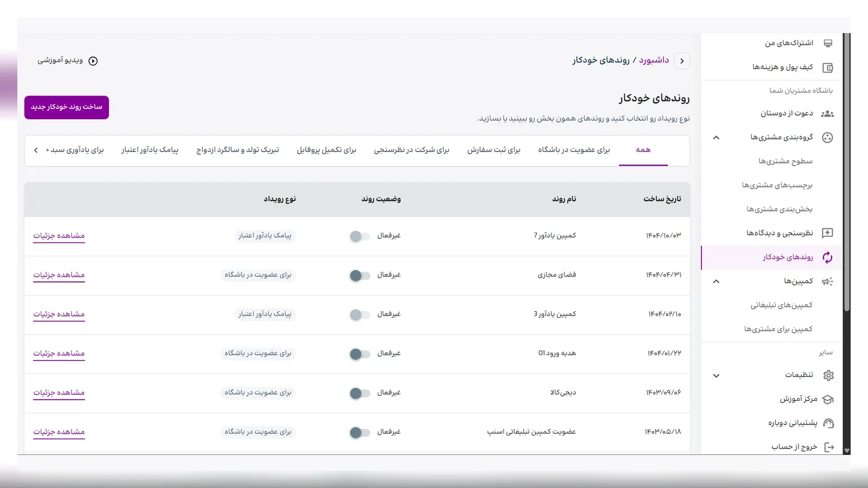This screenshot has width=868, height=488.
Task: Click the sidebar vertical scrollbar thumb
Action: click(847, 172)
